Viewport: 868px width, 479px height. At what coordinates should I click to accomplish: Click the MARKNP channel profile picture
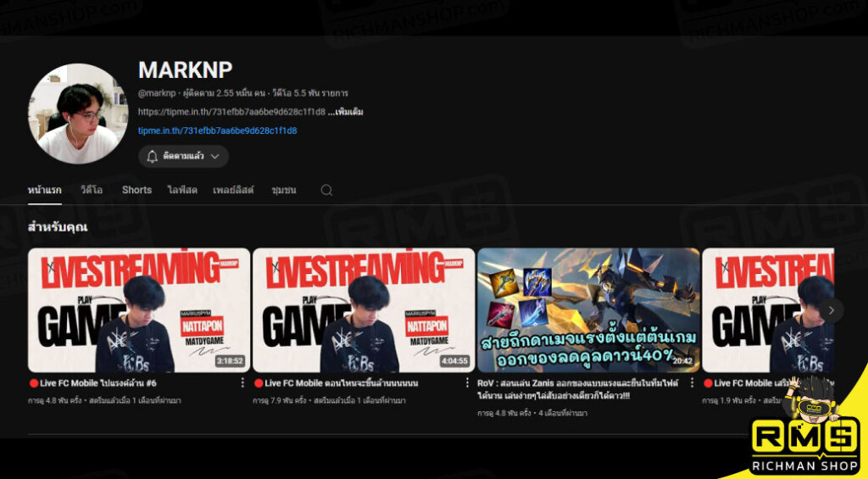tap(78, 114)
